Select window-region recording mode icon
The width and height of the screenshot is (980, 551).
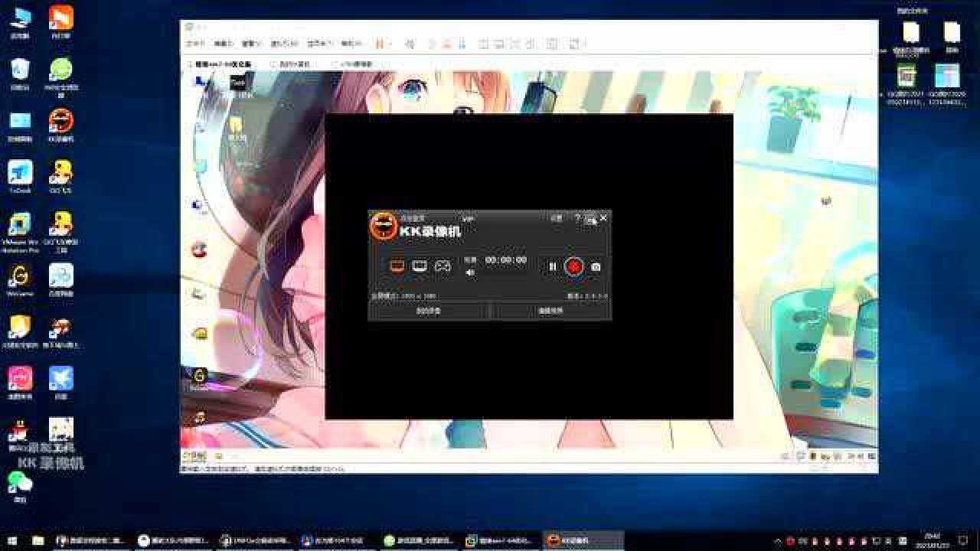tap(420, 266)
